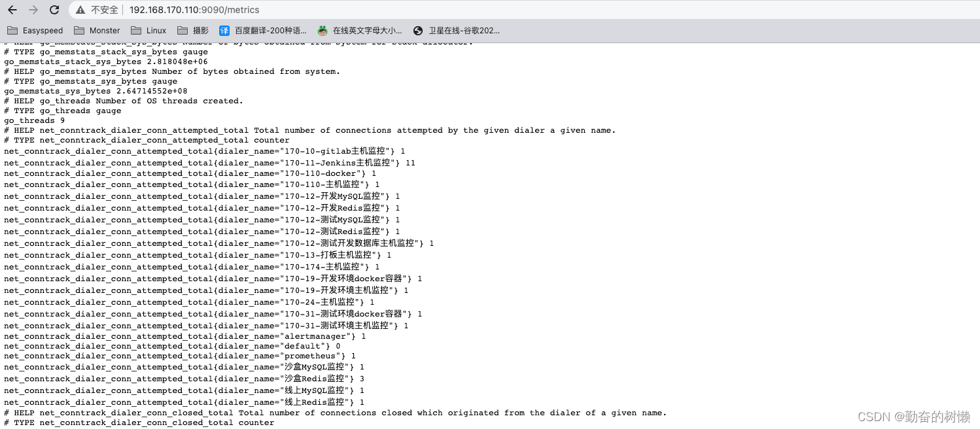
Task: Open the 在线英文字母大小 bookmark
Action: 360,30
